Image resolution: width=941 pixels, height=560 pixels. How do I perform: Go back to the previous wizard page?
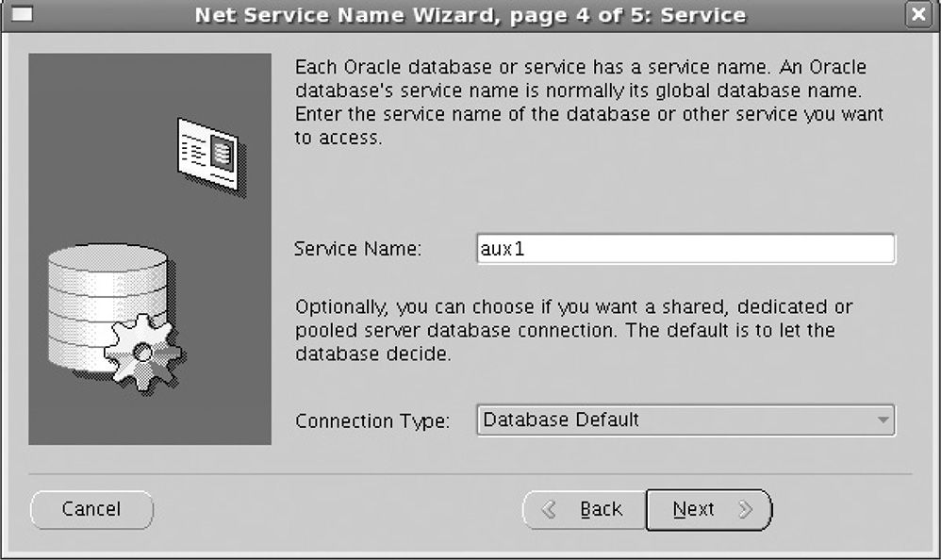(585, 510)
